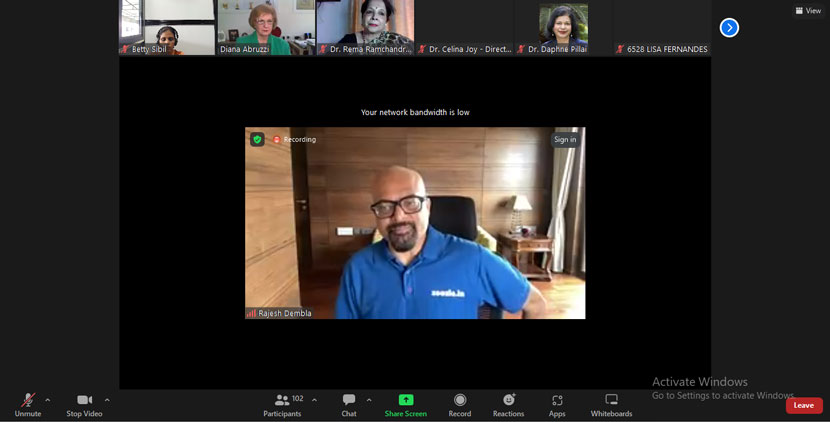Stop Video camera toggle

84,404
